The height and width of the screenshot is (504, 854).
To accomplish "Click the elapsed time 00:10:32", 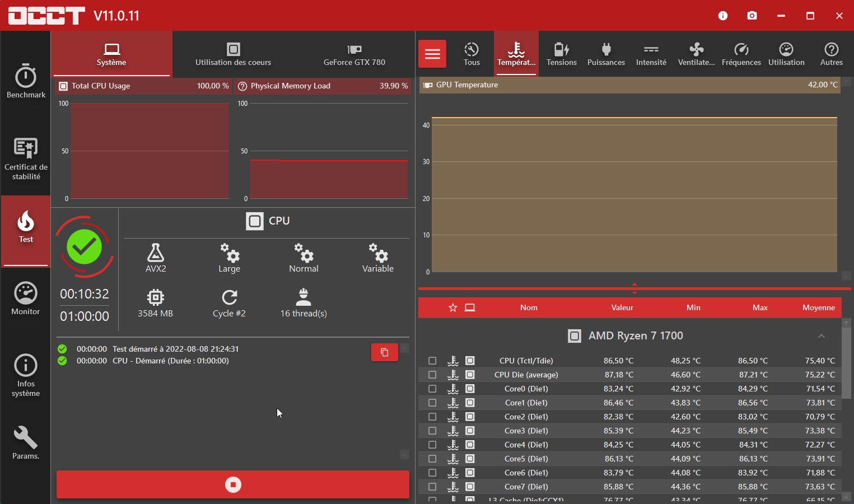I will (x=85, y=294).
